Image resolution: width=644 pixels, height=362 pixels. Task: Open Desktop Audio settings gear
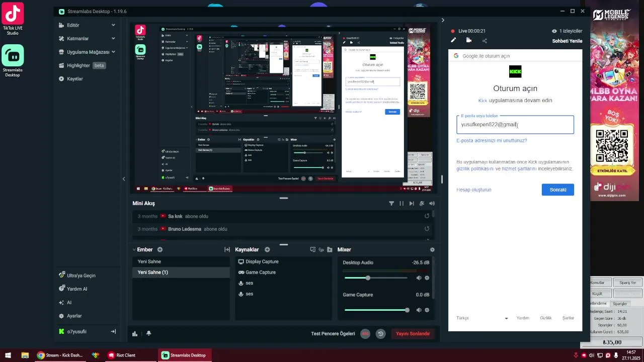[427, 278]
